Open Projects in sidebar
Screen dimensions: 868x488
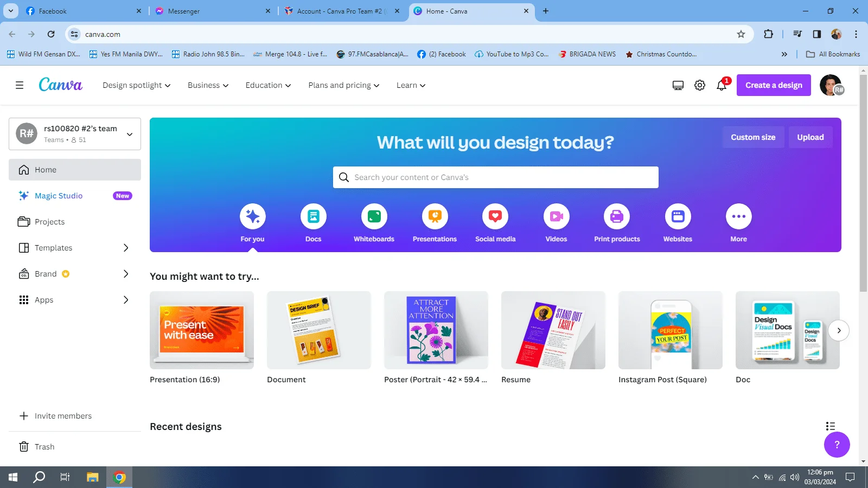tap(75, 222)
